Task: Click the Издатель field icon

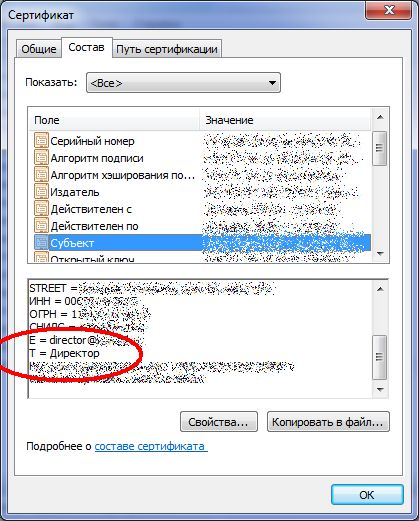Action: pyautogui.click(x=41, y=191)
